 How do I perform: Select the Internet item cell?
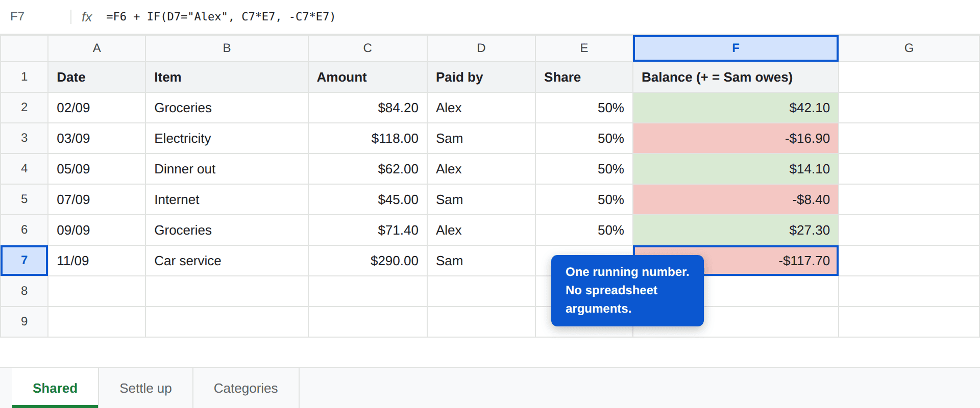(227, 199)
